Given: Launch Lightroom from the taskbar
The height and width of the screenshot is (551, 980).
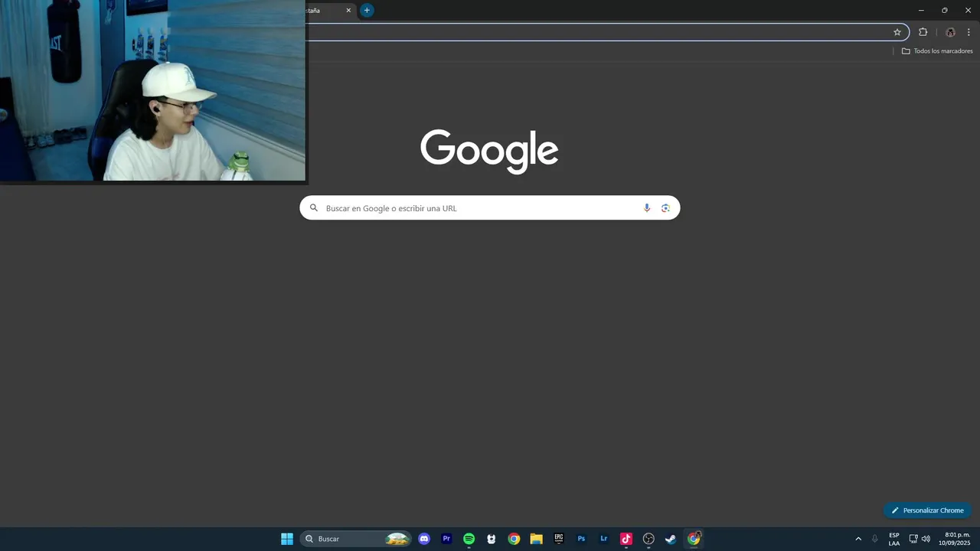Looking at the screenshot, I should click(x=603, y=539).
